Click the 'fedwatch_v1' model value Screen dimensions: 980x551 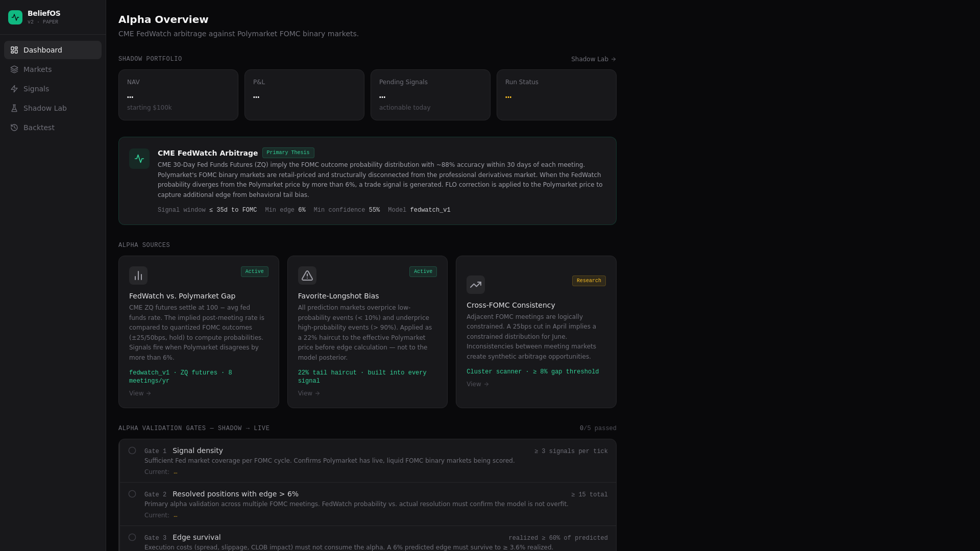click(430, 210)
